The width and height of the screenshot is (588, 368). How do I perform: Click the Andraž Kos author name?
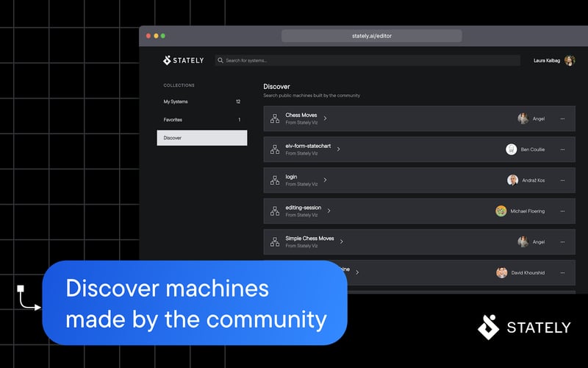534,180
